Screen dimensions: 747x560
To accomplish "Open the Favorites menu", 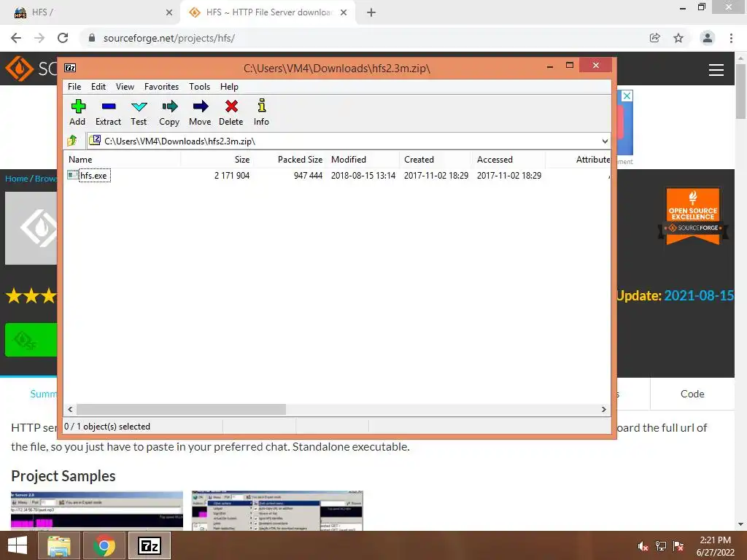I will click(x=161, y=87).
